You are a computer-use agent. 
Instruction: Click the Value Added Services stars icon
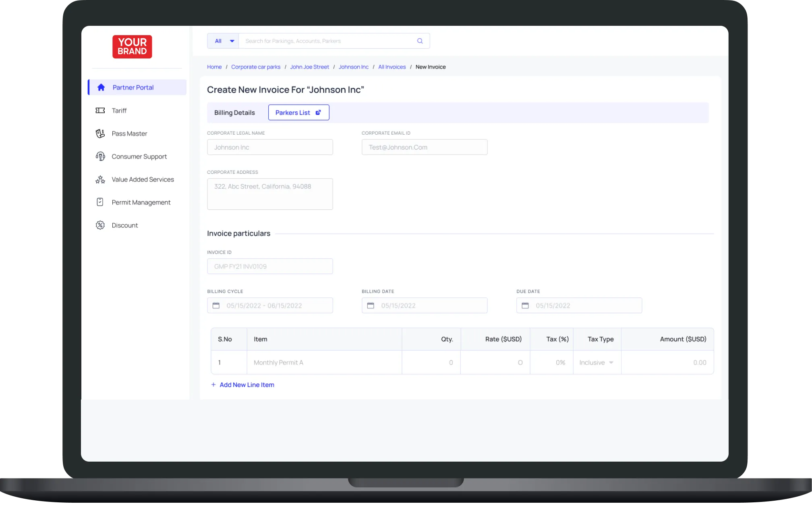click(x=100, y=179)
